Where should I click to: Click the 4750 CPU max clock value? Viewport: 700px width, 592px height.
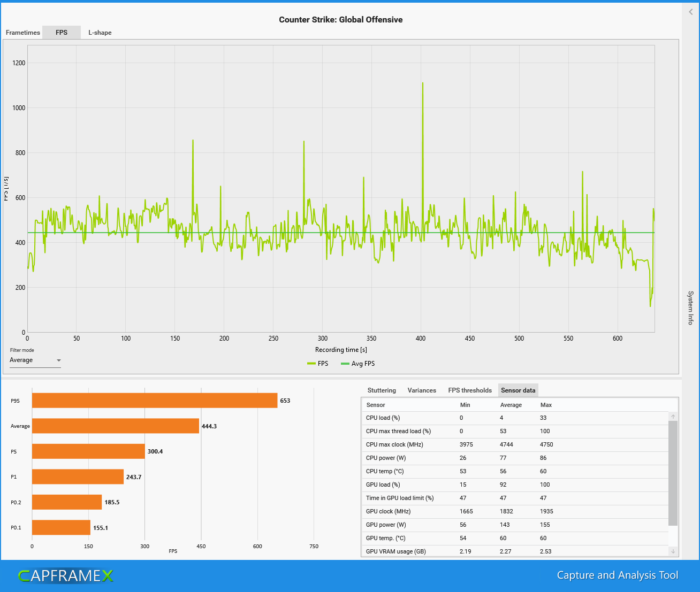(x=546, y=445)
